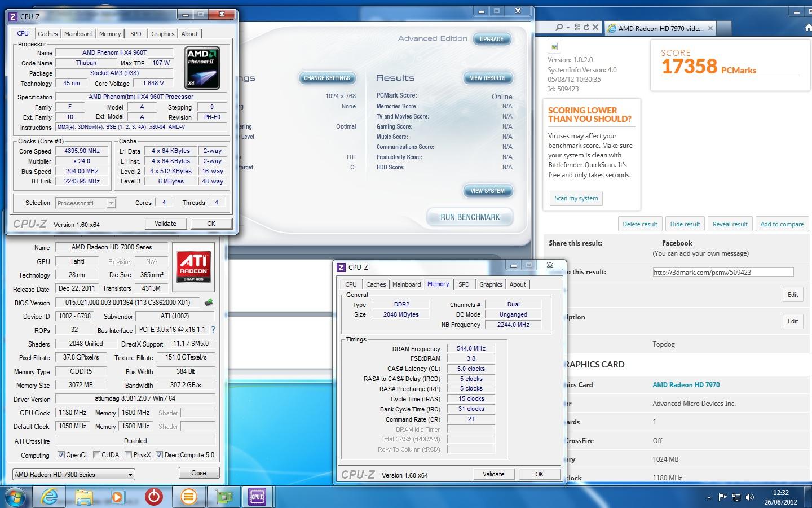The width and height of the screenshot is (812, 508).
Task: Click the browser search magnifier icon
Action: pos(559,27)
